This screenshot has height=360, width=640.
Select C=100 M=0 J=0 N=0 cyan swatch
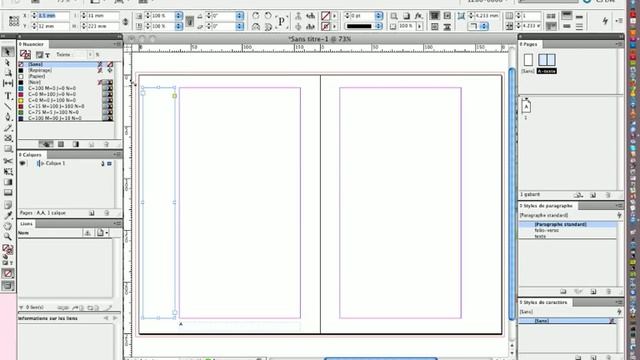coord(66,88)
